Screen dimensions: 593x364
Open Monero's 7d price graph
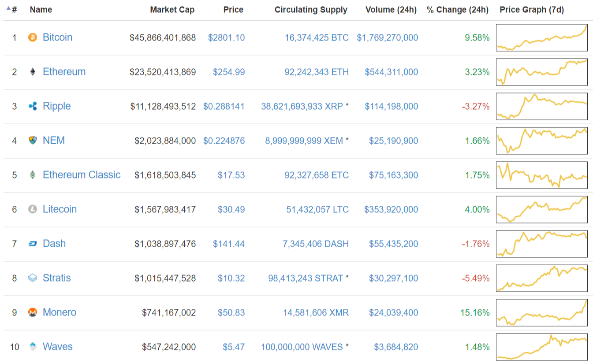tap(541, 312)
